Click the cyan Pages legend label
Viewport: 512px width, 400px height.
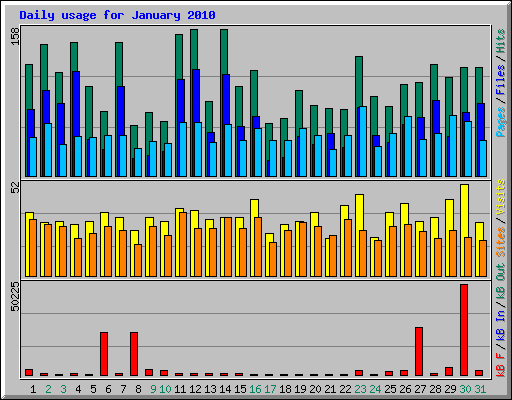pos(501,122)
